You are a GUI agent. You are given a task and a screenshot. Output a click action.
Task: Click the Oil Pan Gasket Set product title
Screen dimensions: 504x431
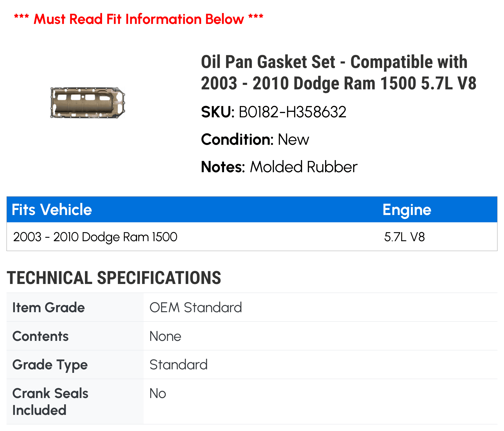pyautogui.click(x=339, y=73)
